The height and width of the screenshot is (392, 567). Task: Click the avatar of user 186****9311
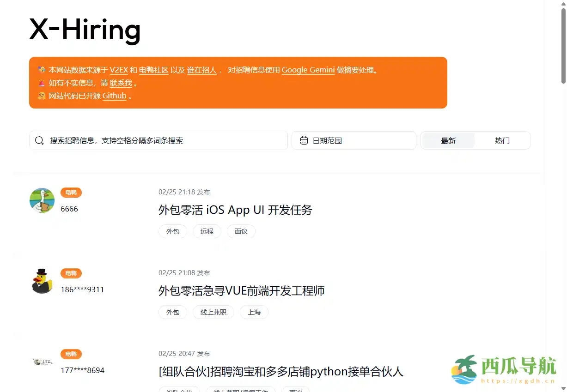tap(42, 281)
